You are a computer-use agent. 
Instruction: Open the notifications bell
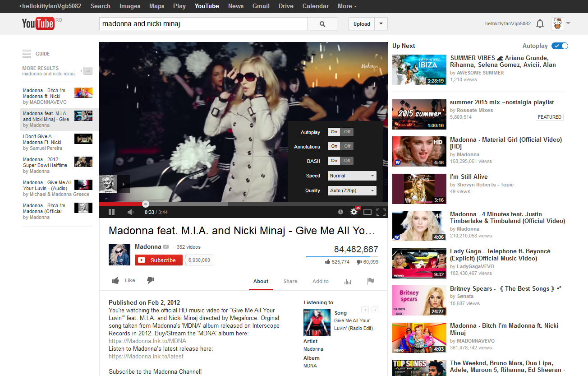coord(540,24)
